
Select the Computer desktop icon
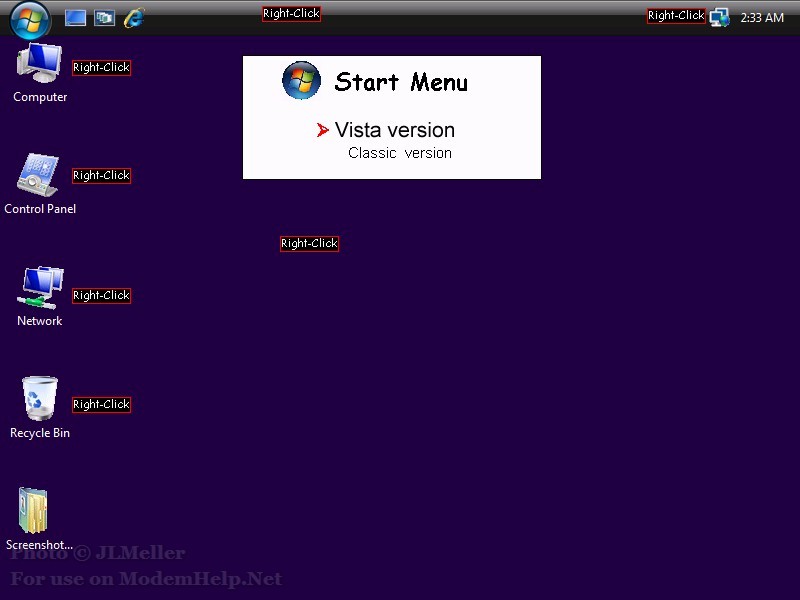coord(39,63)
